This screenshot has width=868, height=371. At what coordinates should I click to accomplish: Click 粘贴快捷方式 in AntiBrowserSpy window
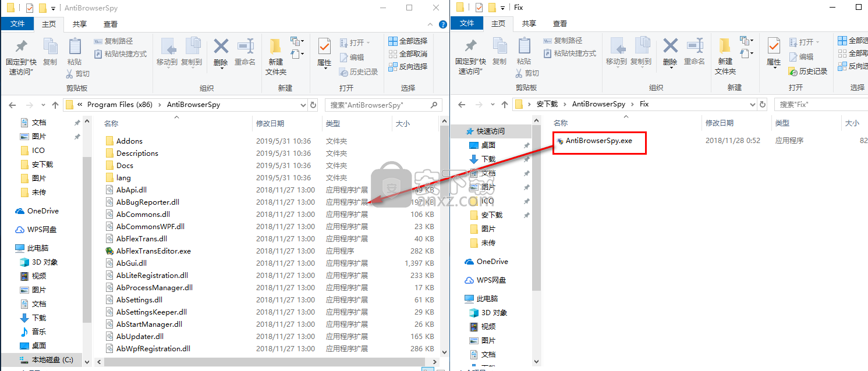(121, 53)
